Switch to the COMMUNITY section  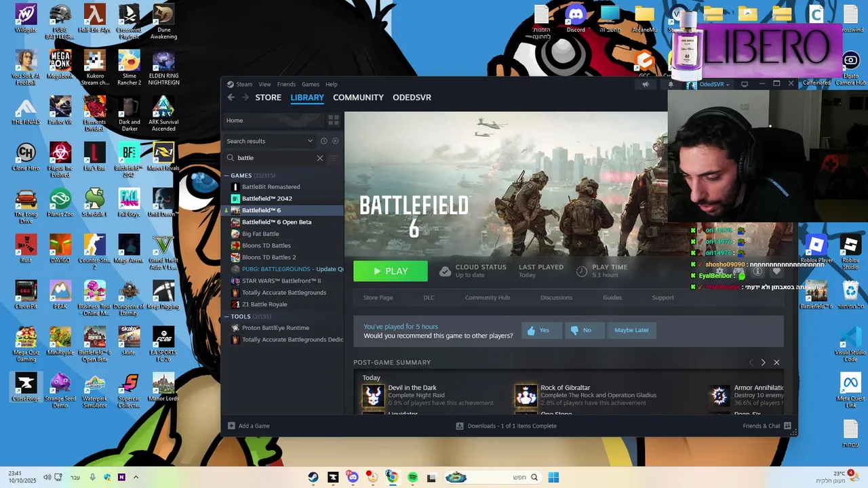tap(358, 98)
